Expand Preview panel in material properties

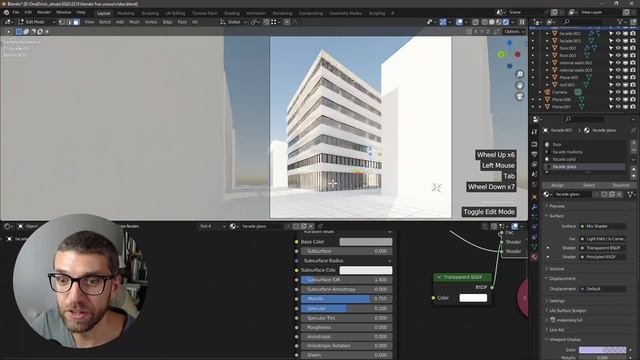pos(557,206)
